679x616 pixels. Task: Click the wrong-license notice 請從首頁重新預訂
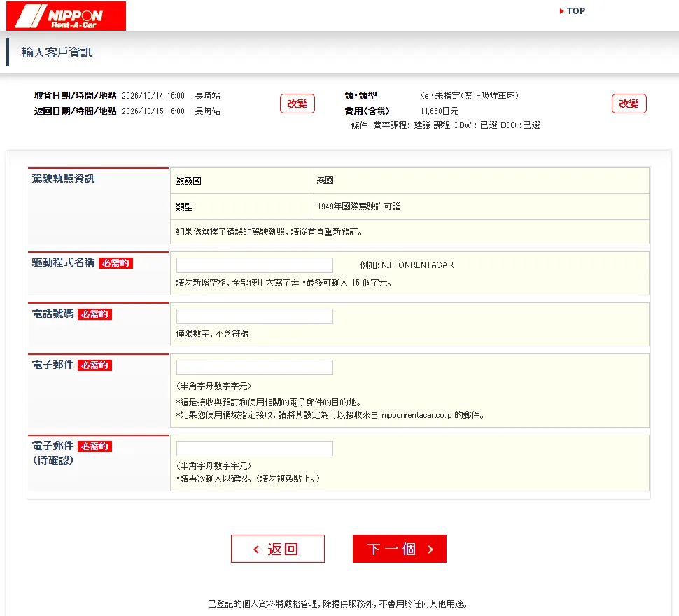click(269, 232)
